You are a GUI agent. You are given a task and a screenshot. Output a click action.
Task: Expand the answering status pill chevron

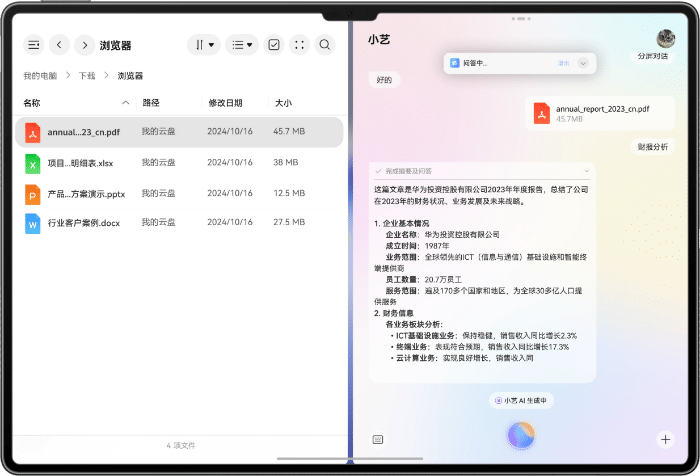click(583, 63)
